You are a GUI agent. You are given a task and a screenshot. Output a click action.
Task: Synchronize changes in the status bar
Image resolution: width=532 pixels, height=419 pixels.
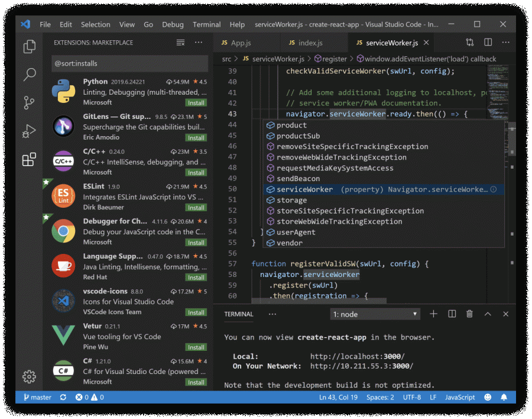pos(63,397)
